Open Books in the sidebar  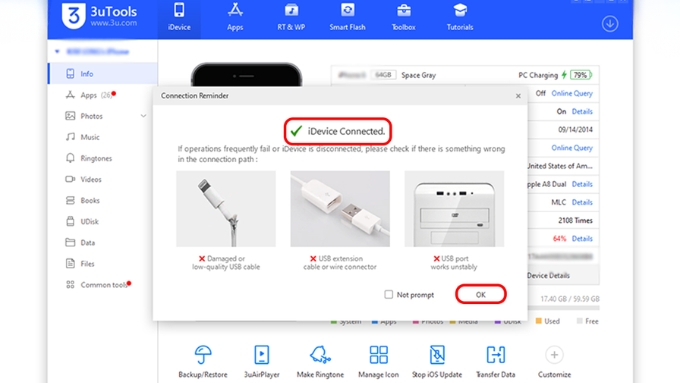[103, 200]
